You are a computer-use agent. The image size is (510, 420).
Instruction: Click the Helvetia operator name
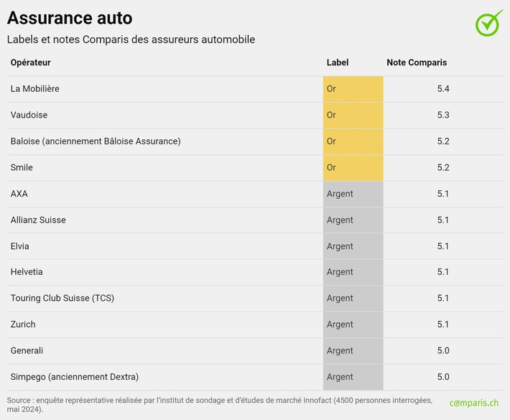27,272
